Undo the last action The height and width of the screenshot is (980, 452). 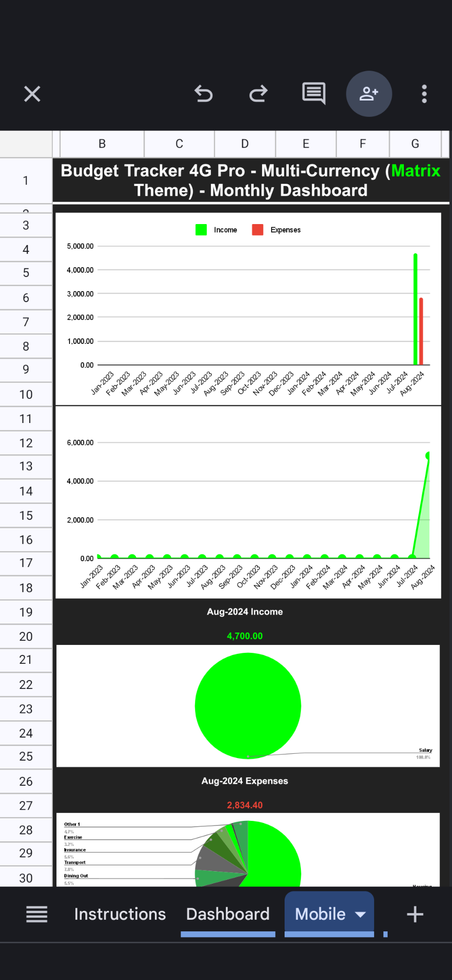204,94
